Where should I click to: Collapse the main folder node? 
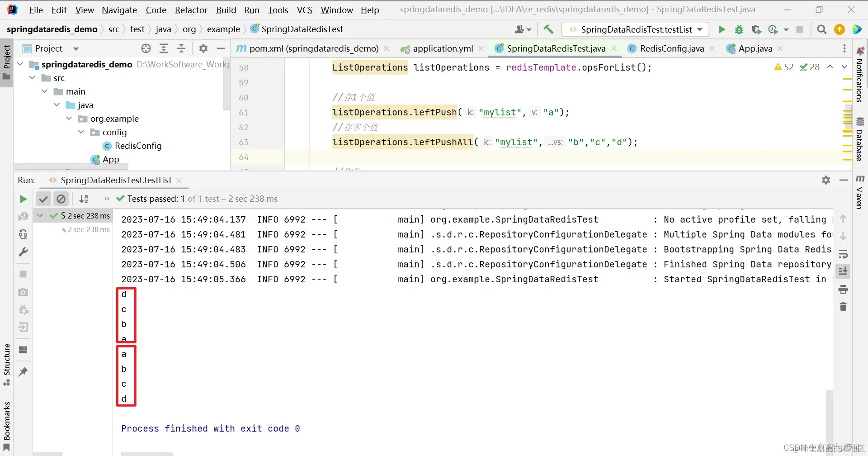[45, 91]
